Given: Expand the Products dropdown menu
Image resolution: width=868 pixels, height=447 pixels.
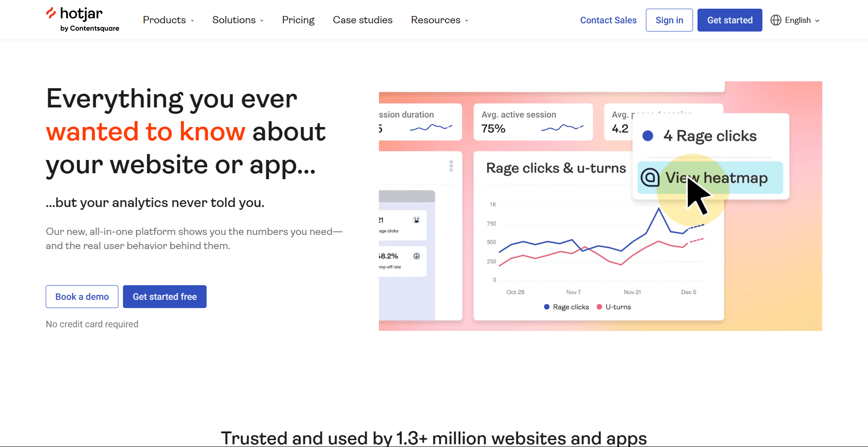Looking at the screenshot, I should coord(168,20).
